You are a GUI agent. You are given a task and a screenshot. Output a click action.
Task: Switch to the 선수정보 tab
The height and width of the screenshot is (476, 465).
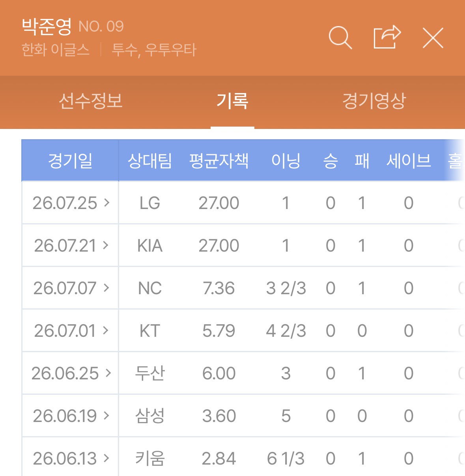(91, 101)
